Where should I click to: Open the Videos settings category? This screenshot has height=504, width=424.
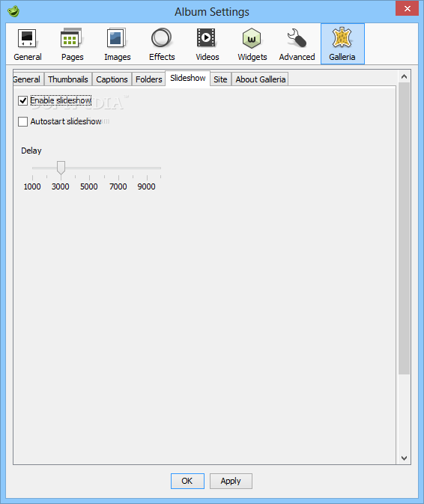coord(207,44)
